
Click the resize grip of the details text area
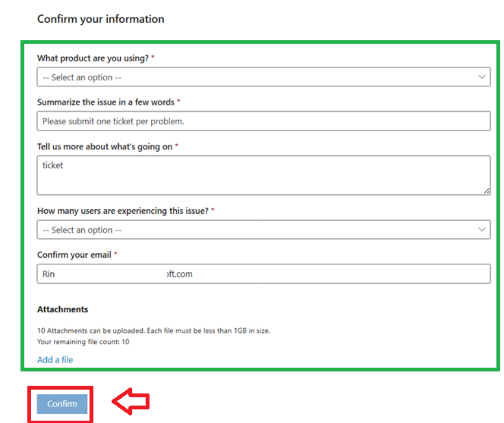[x=487, y=191]
